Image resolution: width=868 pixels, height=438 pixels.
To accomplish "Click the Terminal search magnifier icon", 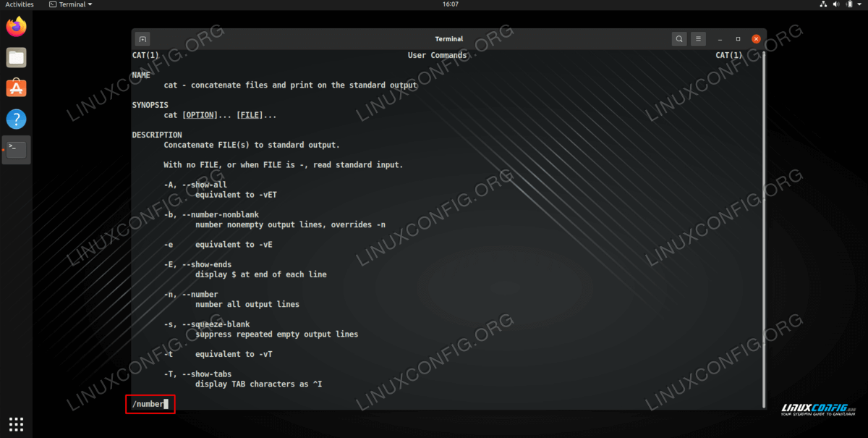I will pos(678,38).
